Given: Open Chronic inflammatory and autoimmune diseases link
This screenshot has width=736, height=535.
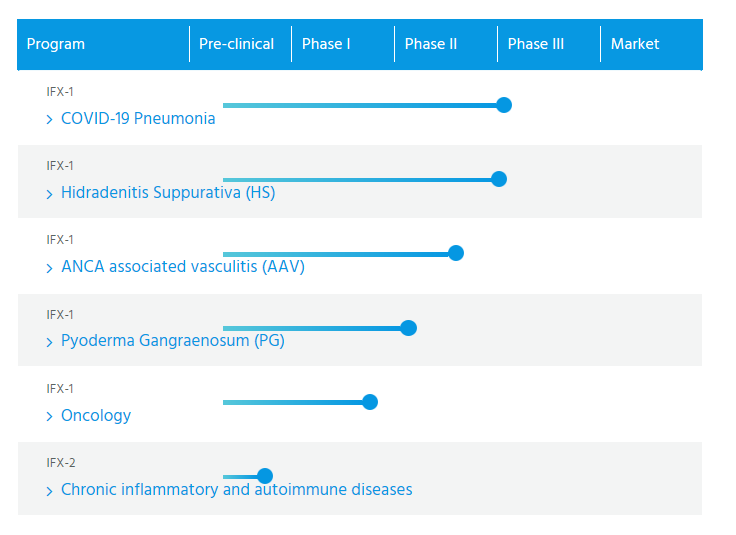Looking at the screenshot, I should click(x=237, y=489).
